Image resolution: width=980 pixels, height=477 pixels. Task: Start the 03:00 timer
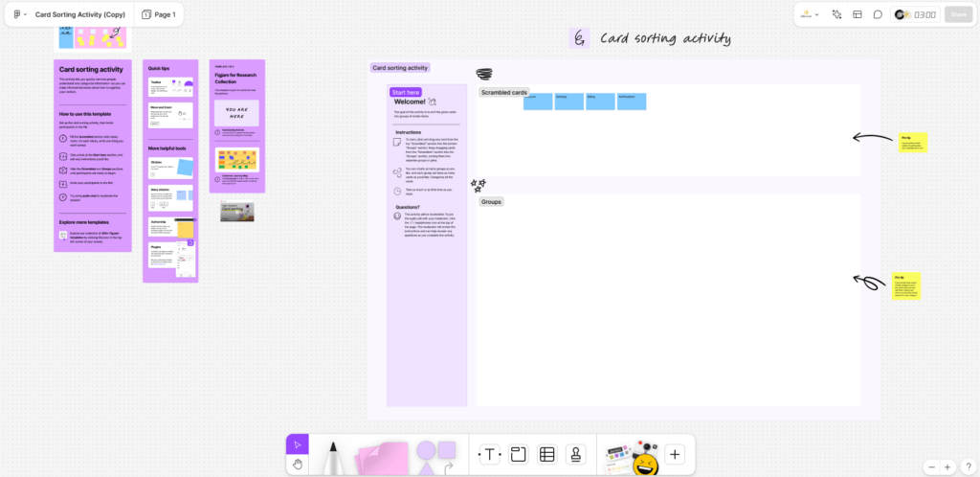click(925, 14)
